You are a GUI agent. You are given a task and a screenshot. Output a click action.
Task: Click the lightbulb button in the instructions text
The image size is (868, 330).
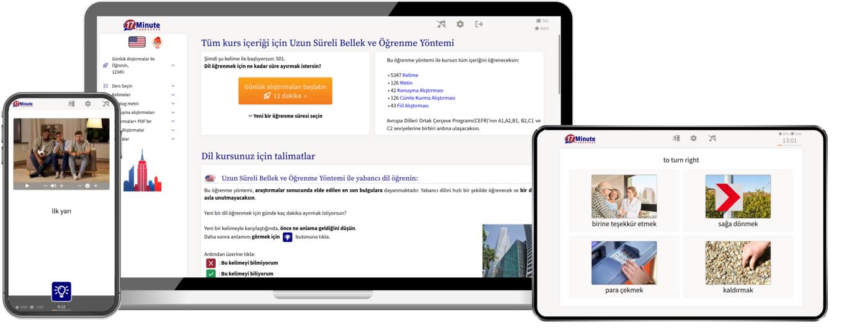(288, 237)
